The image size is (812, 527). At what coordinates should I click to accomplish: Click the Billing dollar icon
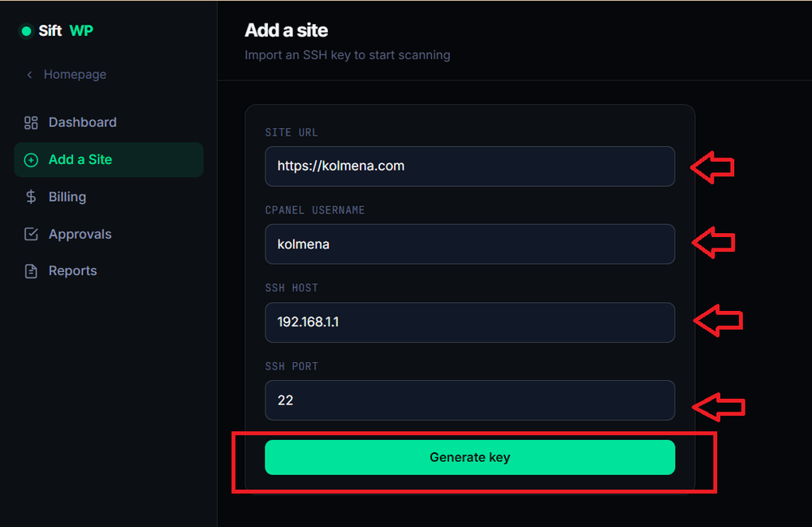click(31, 197)
